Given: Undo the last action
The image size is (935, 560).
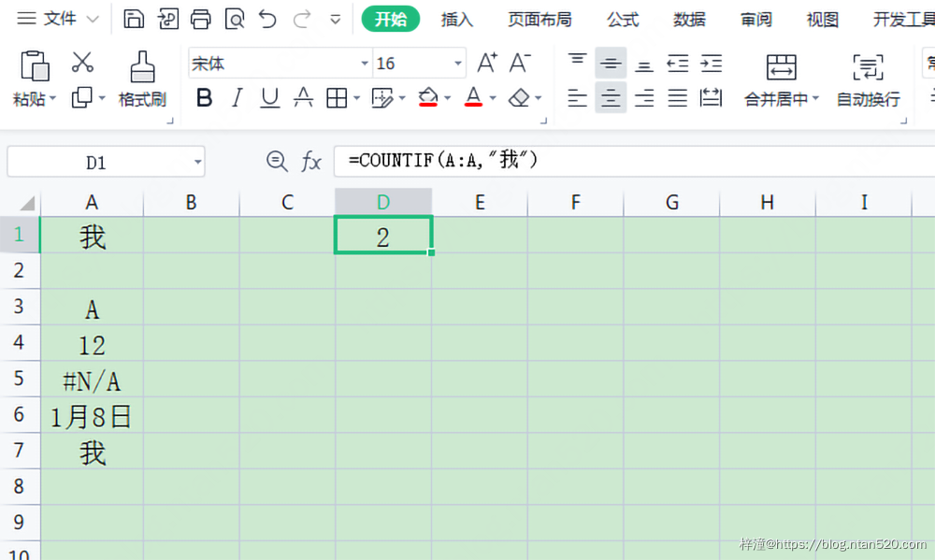Looking at the screenshot, I should coord(267,19).
